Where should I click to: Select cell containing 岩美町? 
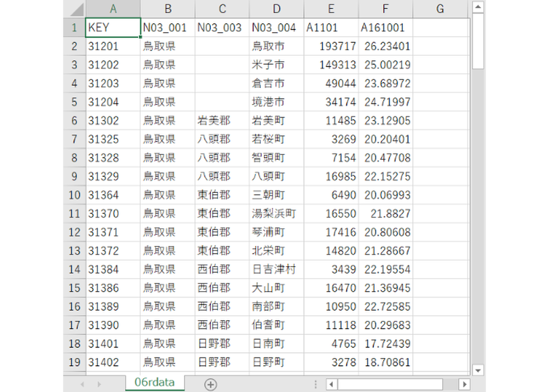pos(277,121)
